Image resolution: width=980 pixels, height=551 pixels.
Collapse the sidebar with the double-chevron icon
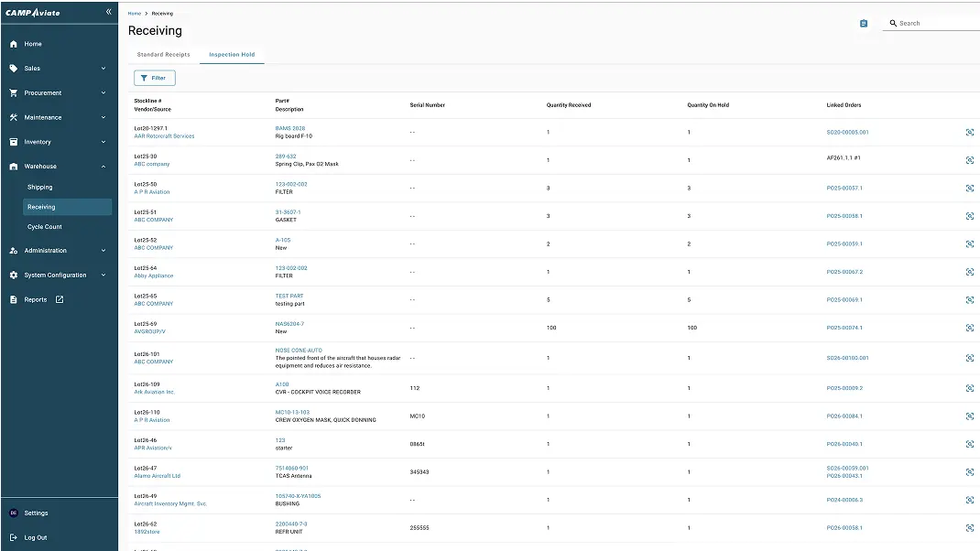109,12
